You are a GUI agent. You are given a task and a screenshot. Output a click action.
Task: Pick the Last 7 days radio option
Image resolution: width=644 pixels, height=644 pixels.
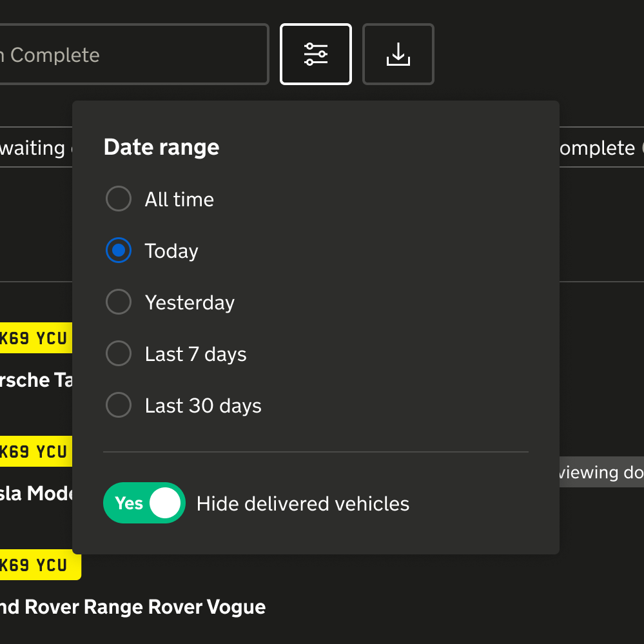[x=119, y=354]
